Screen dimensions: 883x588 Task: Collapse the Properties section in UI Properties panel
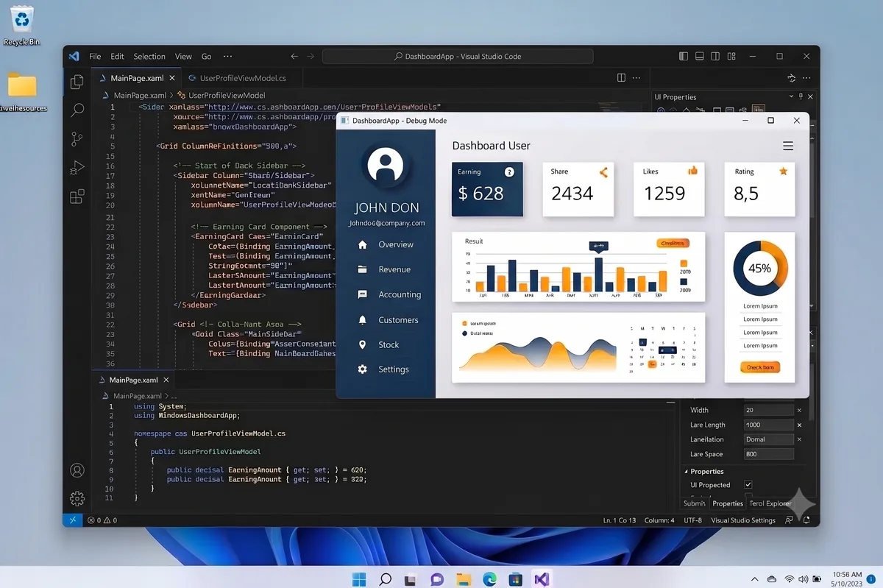click(686, 471)
